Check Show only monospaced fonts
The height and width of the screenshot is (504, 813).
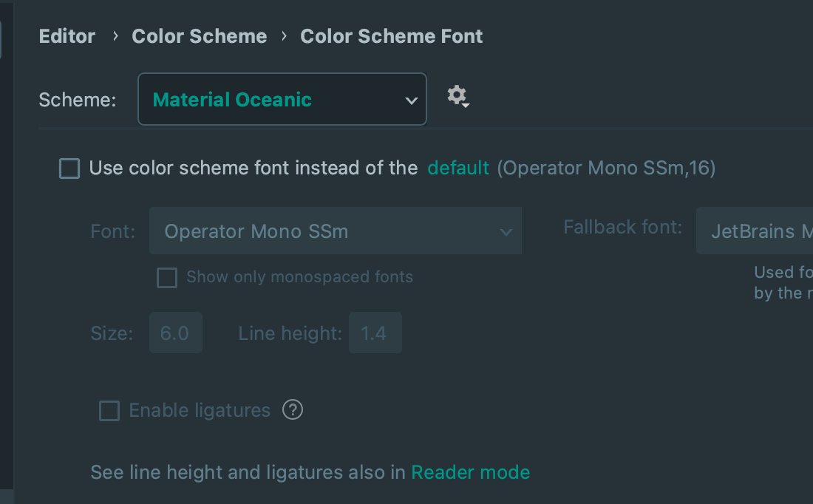coord(166,277)
